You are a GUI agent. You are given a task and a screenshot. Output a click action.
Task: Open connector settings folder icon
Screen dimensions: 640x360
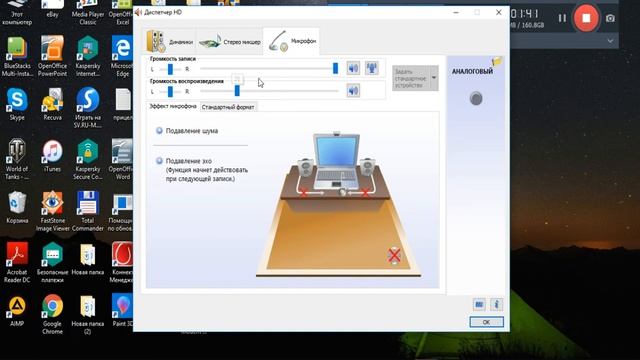point(497,62)
